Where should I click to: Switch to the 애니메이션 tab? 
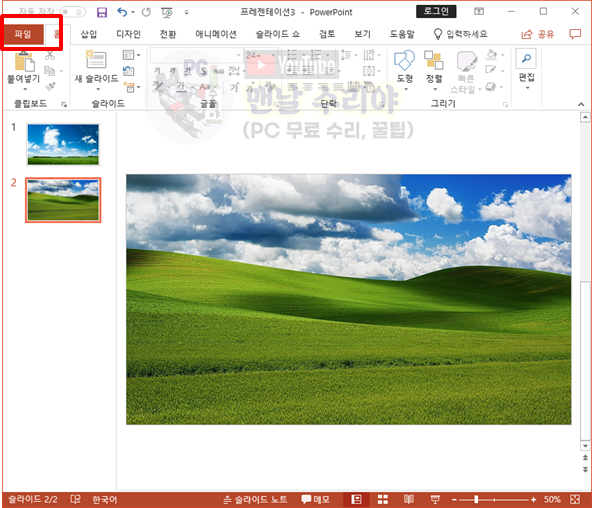click(216, 34)
